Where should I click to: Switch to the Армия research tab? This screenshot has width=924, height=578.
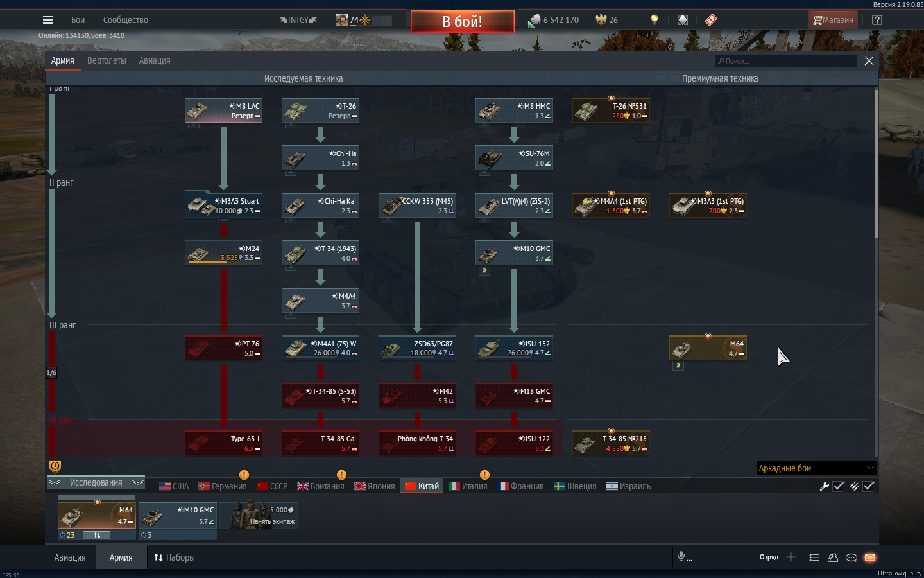point(63,60)
